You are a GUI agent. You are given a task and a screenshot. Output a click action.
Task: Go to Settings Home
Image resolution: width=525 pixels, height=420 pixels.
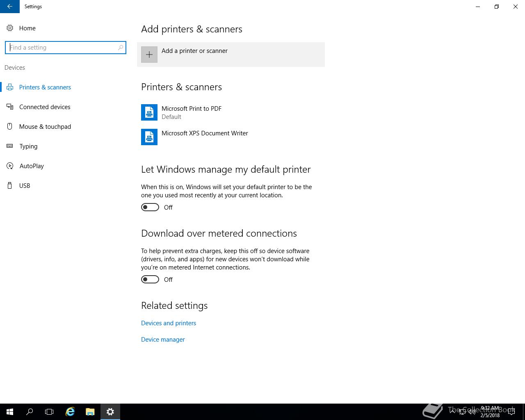coord(27,28)
